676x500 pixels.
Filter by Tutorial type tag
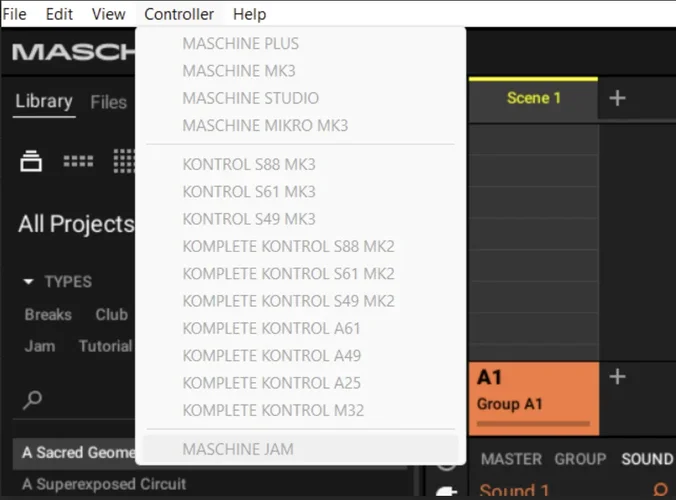tap(106, 346)
